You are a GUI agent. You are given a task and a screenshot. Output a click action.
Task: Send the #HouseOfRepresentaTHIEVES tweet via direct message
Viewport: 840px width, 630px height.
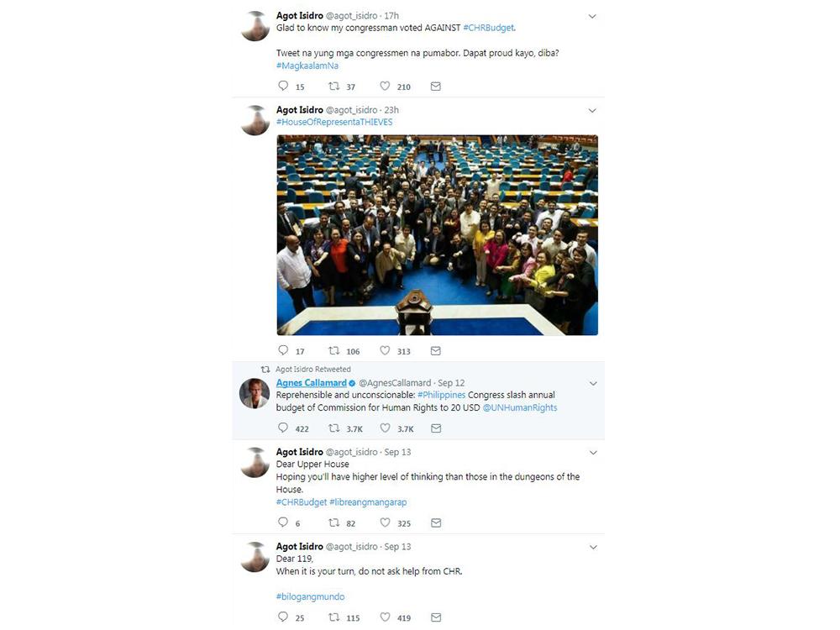[435, 351]
